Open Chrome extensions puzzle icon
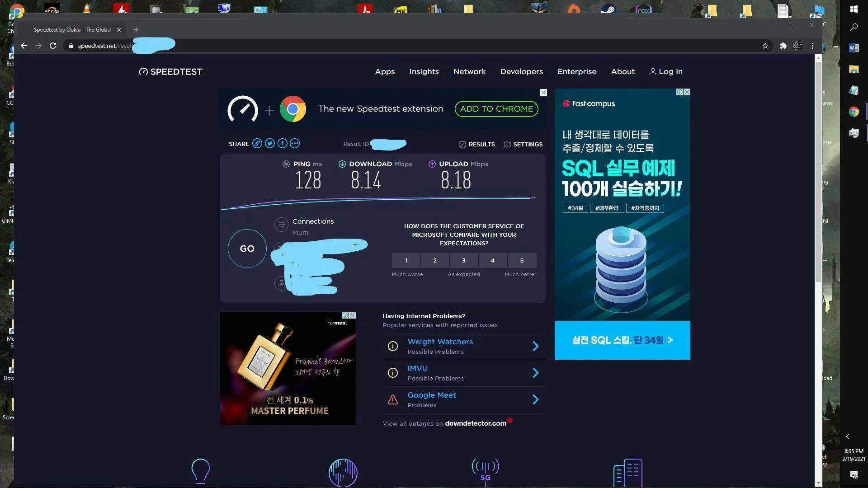The image size is (868, 488). [x=783, y=46]
